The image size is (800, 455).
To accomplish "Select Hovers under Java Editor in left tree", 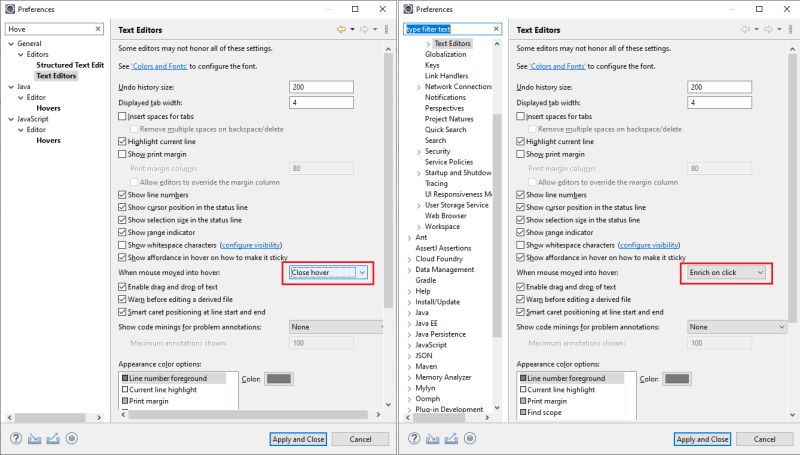I will click(48, 108).
